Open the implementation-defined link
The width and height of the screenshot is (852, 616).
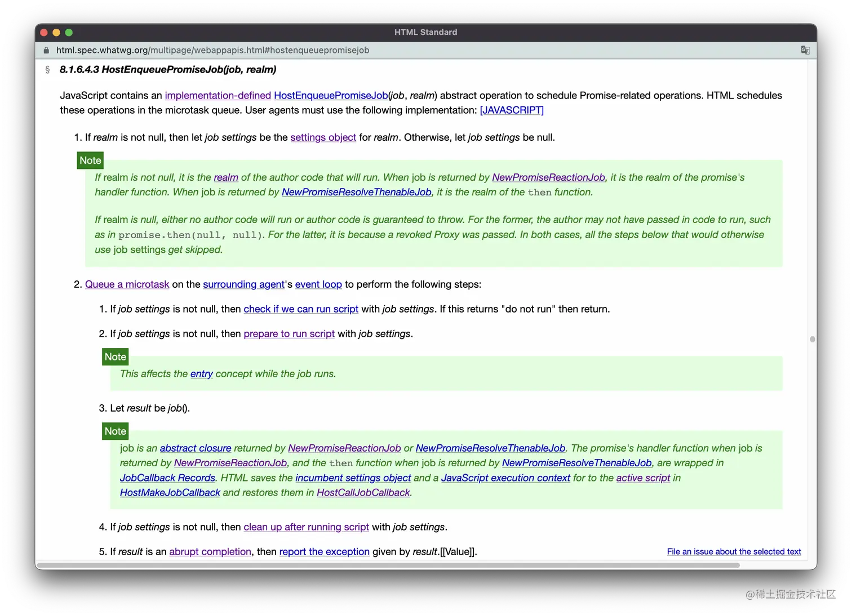(x=218, y=95)
